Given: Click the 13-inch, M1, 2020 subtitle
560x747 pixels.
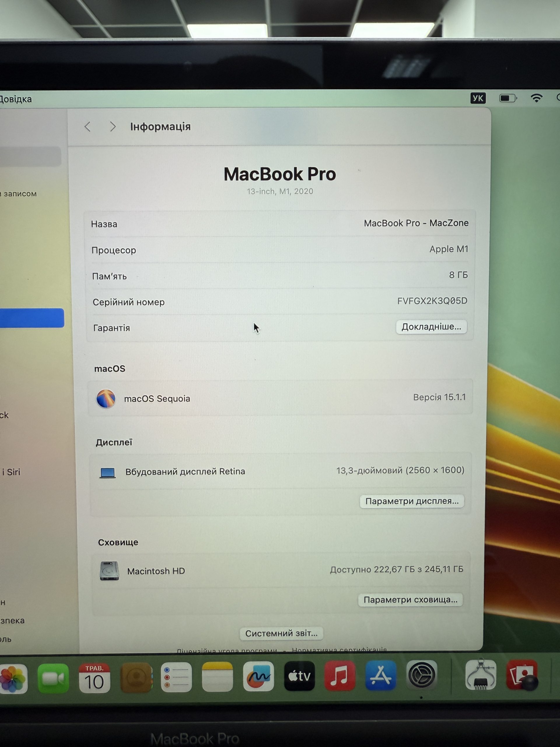Looking at the screenshot, I should 280,191.
